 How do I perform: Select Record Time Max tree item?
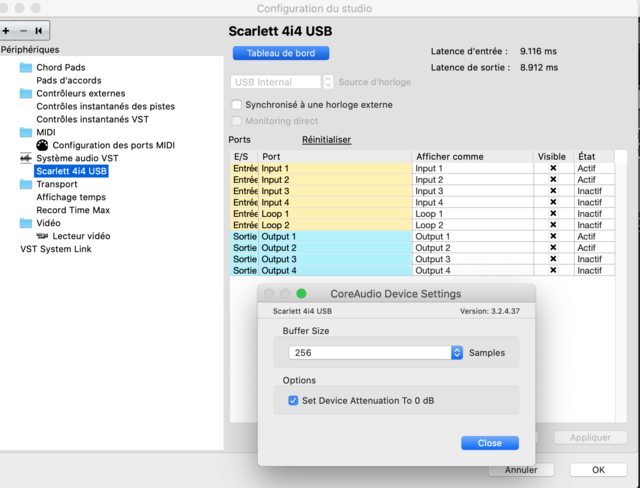[73, 210]
